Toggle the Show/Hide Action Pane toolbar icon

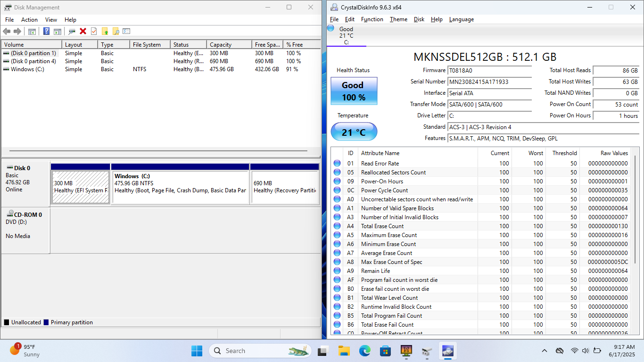(58, 32)
